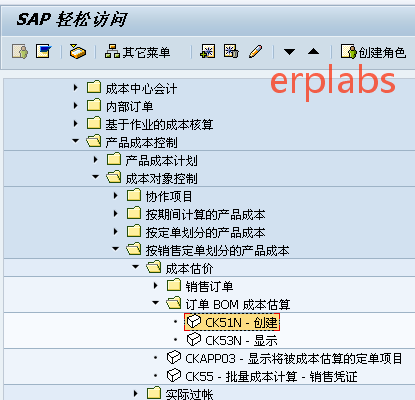Select transaction CK53N - 显示
This screenshot has height=400, width=415.
click(x=241, y=341)
